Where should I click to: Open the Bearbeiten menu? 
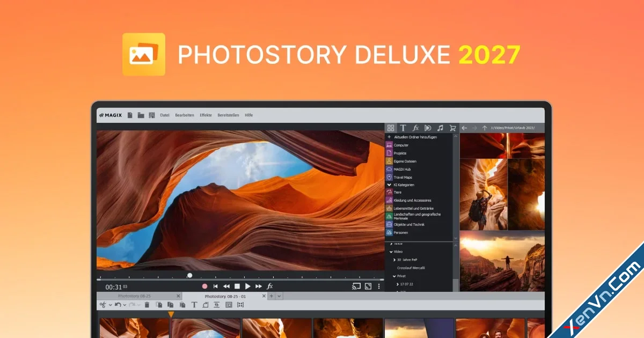(185, 115)
